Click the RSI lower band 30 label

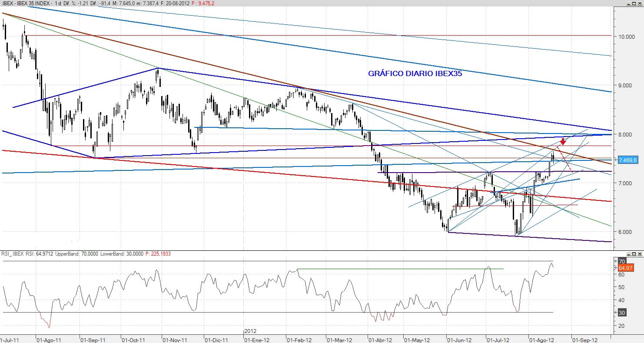pyautogui.click(x=622, y=313)
